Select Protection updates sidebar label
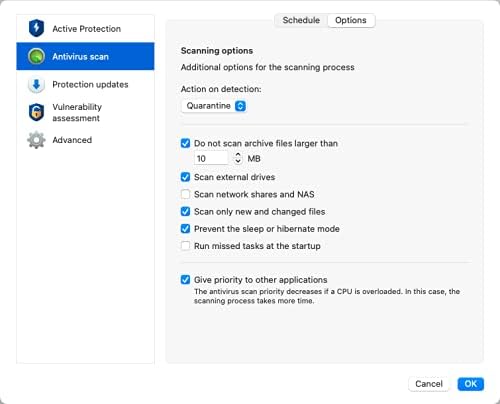 point(90,84)
